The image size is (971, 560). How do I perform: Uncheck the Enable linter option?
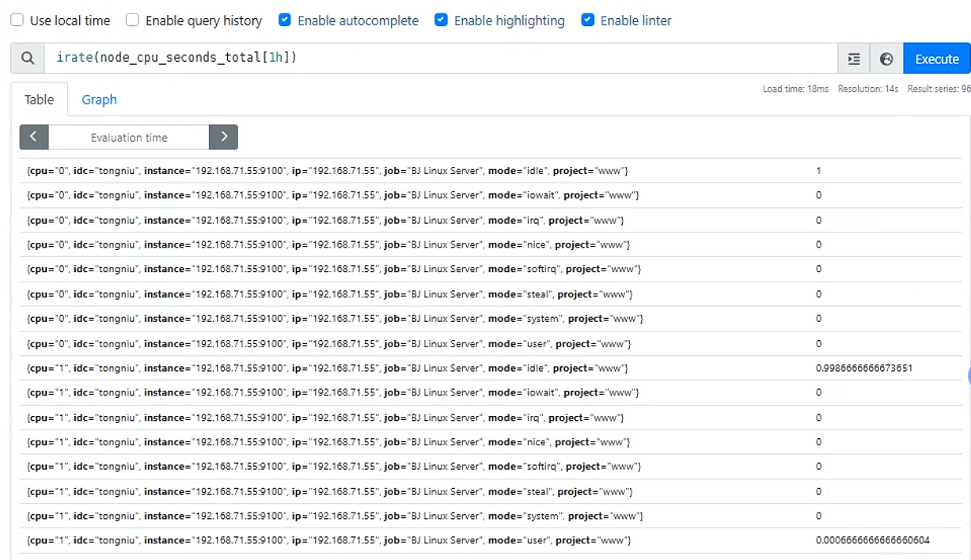pyautogui.click(x=588, y=21)
